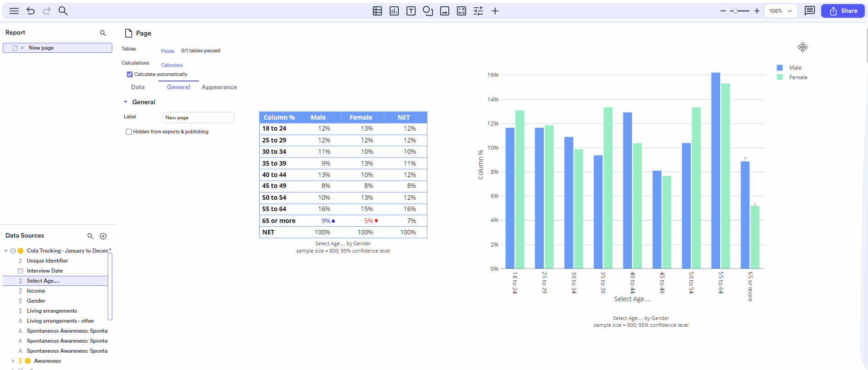Open the calculation tool icon
This screenshot has width=868, height=370.
pos(462,11)
